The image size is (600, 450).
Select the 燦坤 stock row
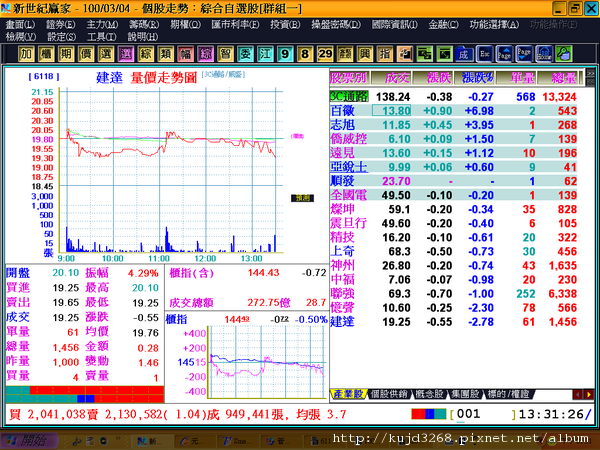(453, 209)
